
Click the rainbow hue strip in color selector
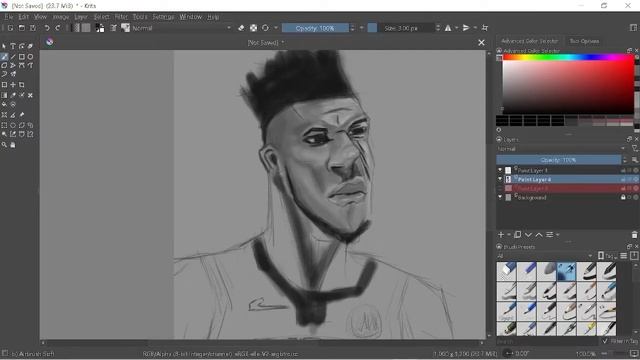coord(568,58)
